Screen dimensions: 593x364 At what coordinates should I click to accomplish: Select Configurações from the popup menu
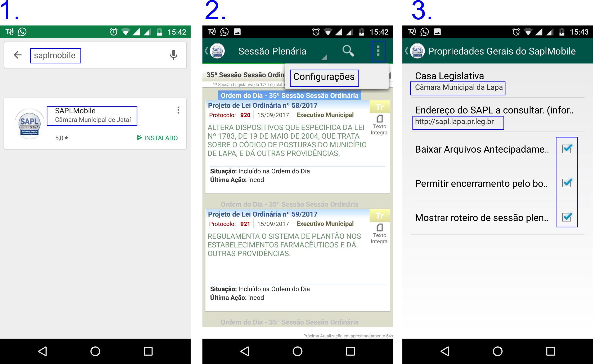click(x=324, y=77)
